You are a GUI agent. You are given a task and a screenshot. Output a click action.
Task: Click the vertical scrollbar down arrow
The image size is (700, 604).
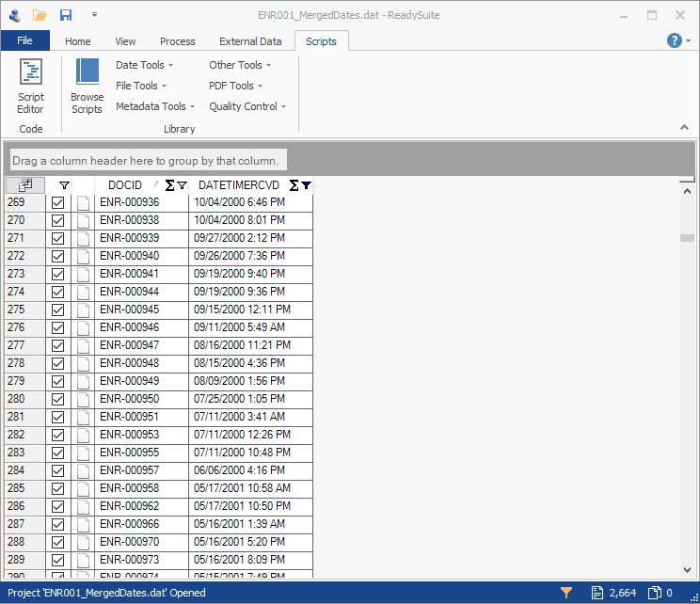click(688, 570)
